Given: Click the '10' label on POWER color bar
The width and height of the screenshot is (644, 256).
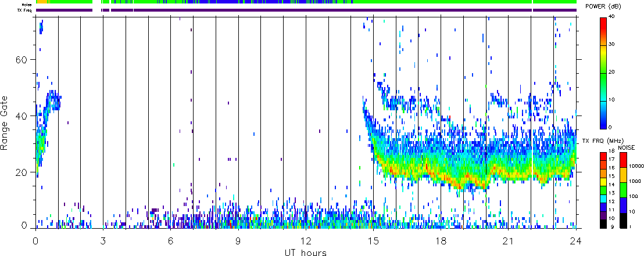Looking at the screenshot, I should (x=612, y=100).
